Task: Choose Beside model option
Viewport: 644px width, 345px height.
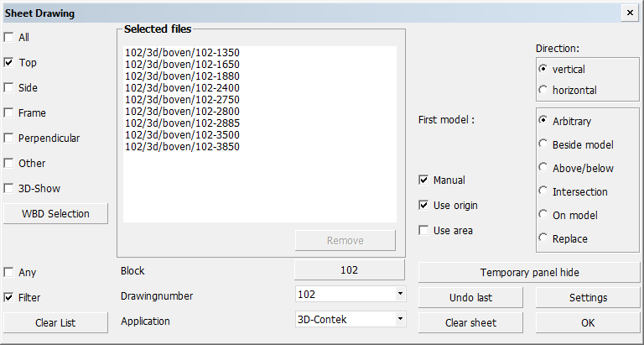Action: click(543, 145)
